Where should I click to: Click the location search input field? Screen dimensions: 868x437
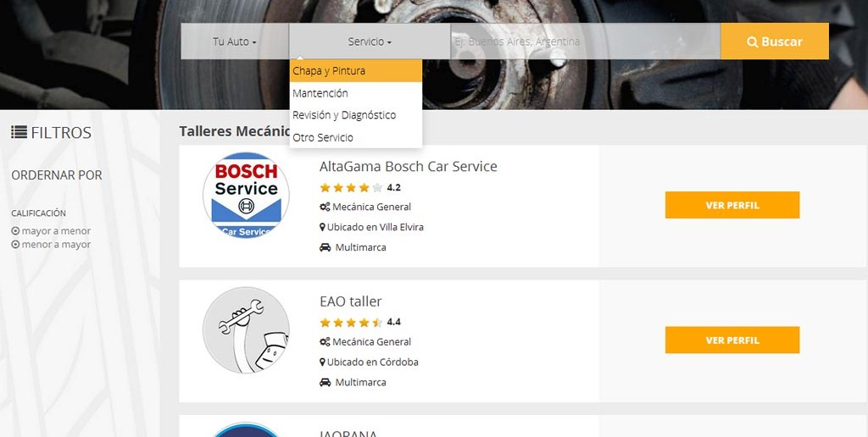[584, 41]
